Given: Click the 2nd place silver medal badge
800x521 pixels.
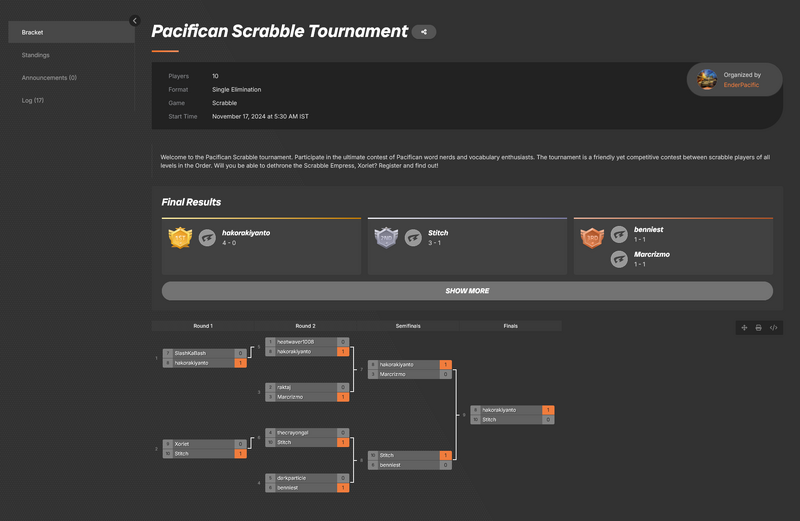Looking at the screenshot, I should [x=386, y=237].
